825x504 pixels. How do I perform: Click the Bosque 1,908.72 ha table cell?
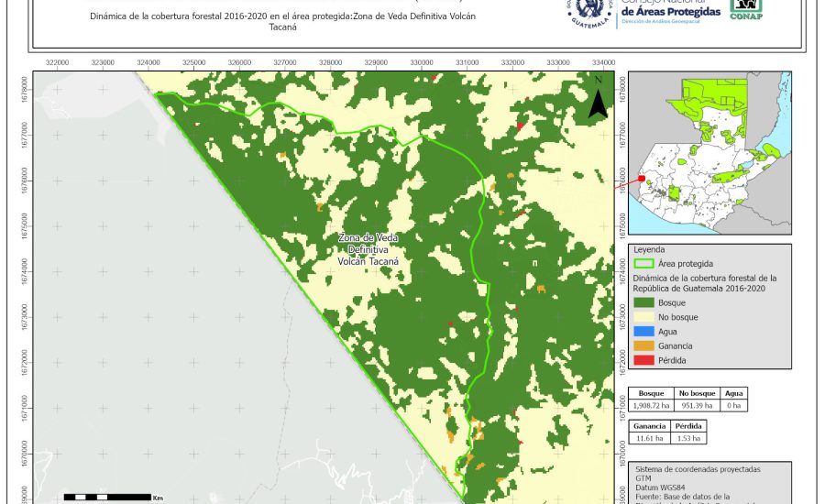click(652, 404)
